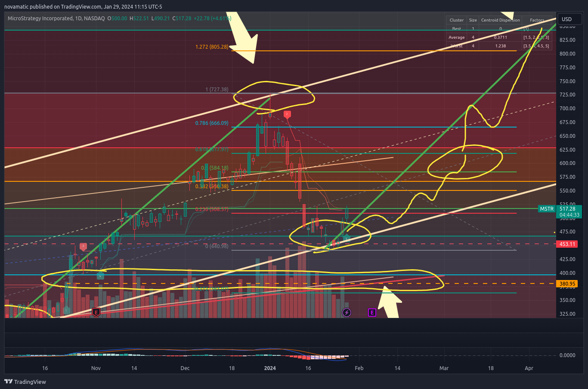
Task: Select the 1 (727.38) Fibonacci label
Action: point(217,90)
